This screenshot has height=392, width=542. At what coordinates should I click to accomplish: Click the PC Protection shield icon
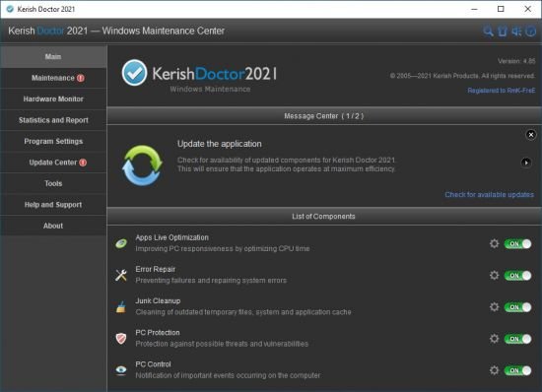(121, 339)
